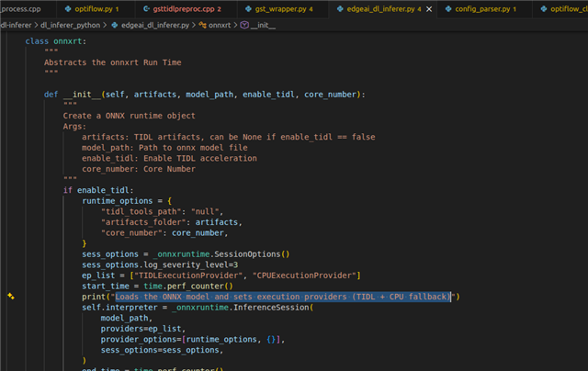Open edgeai_dl_inferer.py breadcrumb file entry

click(155, 25)
